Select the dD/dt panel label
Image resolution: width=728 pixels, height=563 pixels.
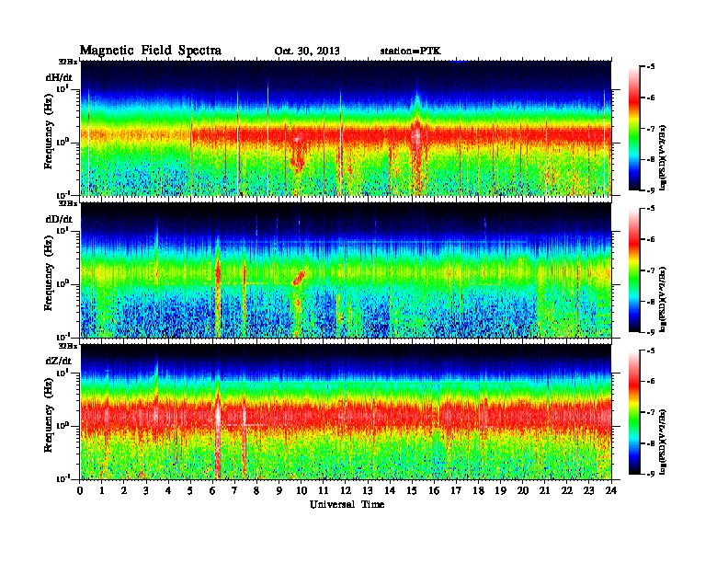coord(59,219)
